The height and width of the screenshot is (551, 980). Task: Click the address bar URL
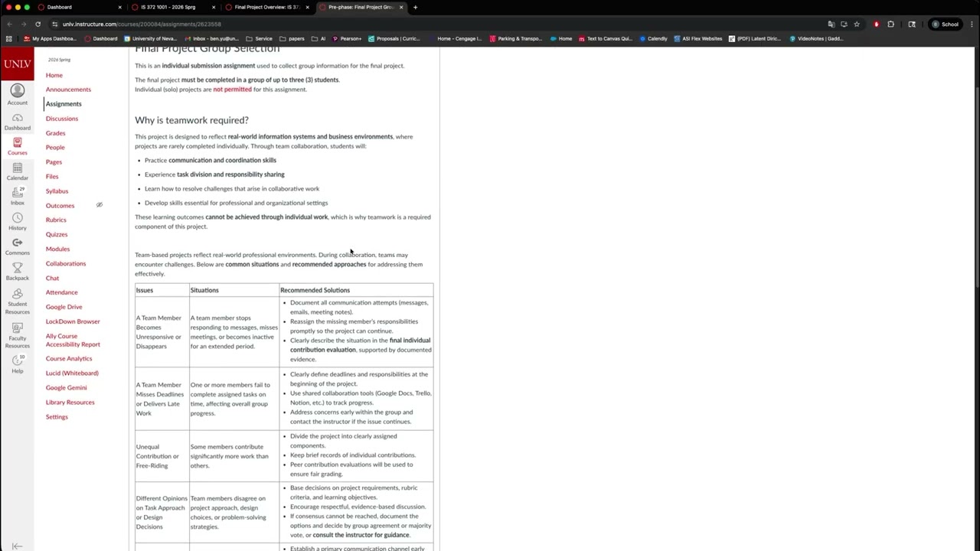[142, 24]
